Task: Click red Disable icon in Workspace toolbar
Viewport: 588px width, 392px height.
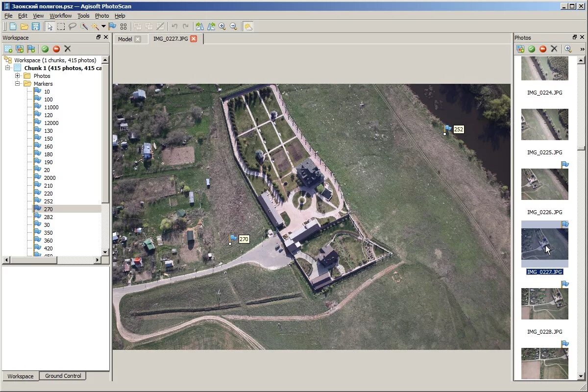Action: 56,49
